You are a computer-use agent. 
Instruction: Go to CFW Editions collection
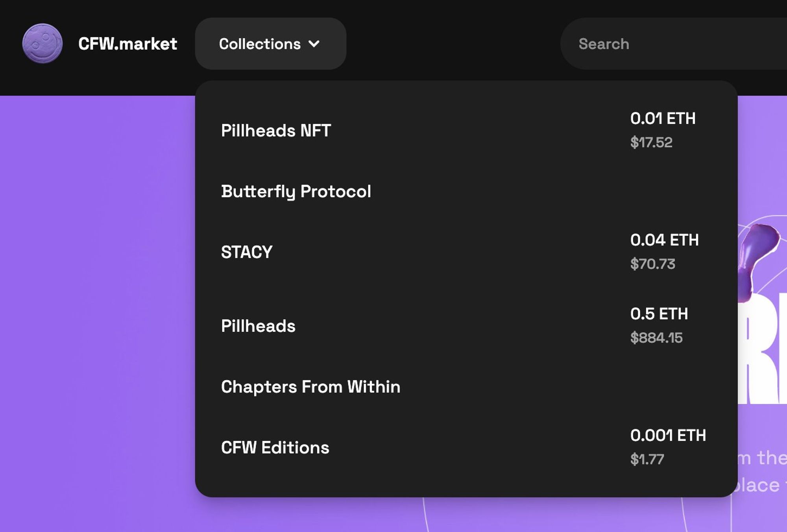(x=275, y=448)
